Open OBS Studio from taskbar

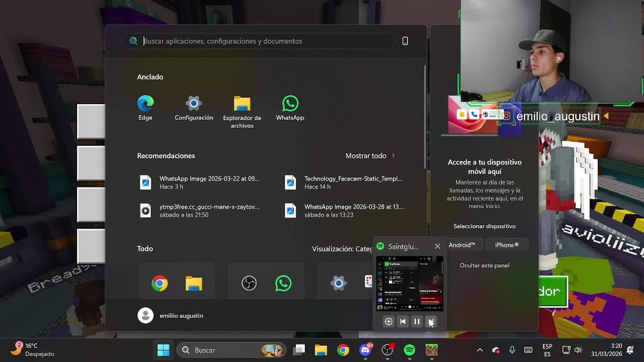pyautogui.click(x=387, y=350)
